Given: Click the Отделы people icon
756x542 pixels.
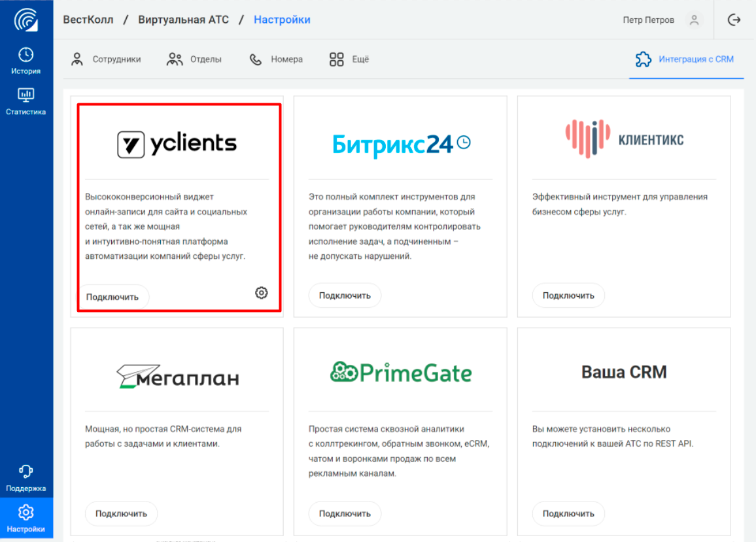Looking at the screenshot, I should (175, 59).
